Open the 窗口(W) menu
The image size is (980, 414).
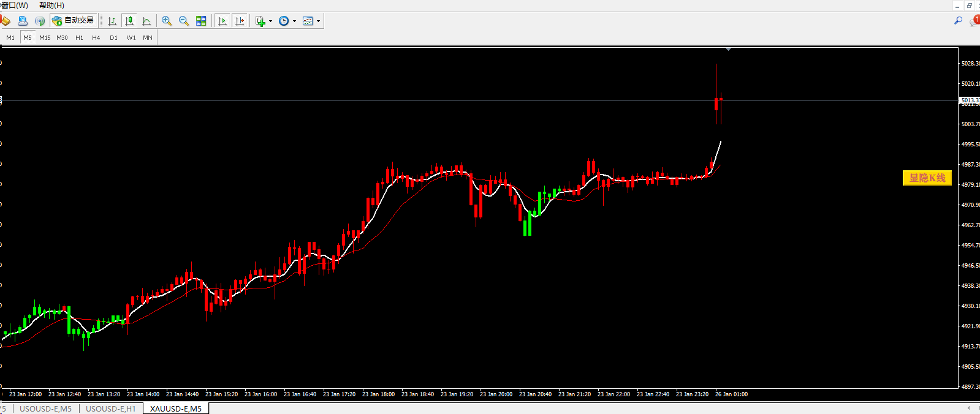pyautogui.click(x=14, y=5)
